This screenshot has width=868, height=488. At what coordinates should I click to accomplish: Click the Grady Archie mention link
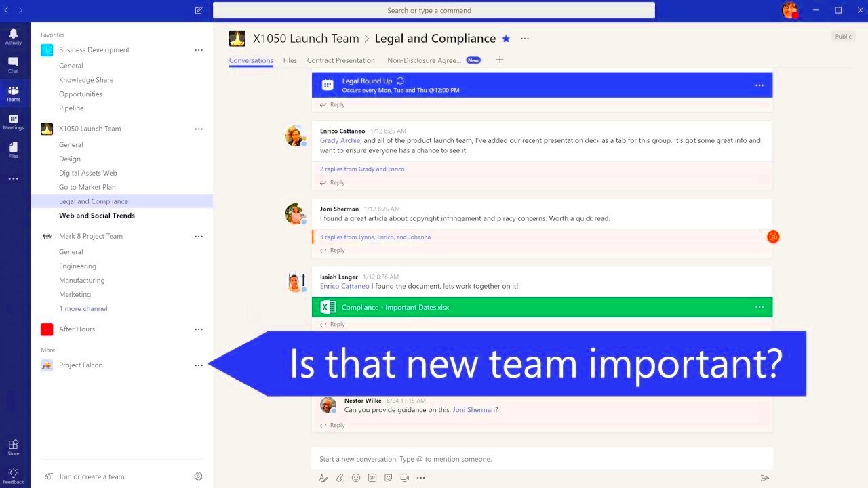(340, 140)
